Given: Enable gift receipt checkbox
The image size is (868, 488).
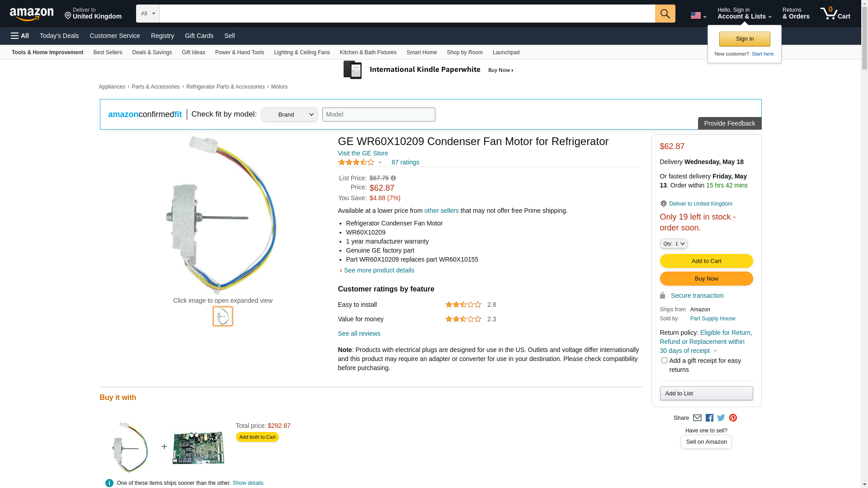Looking at the screenshot, I should tap(664, 361).
